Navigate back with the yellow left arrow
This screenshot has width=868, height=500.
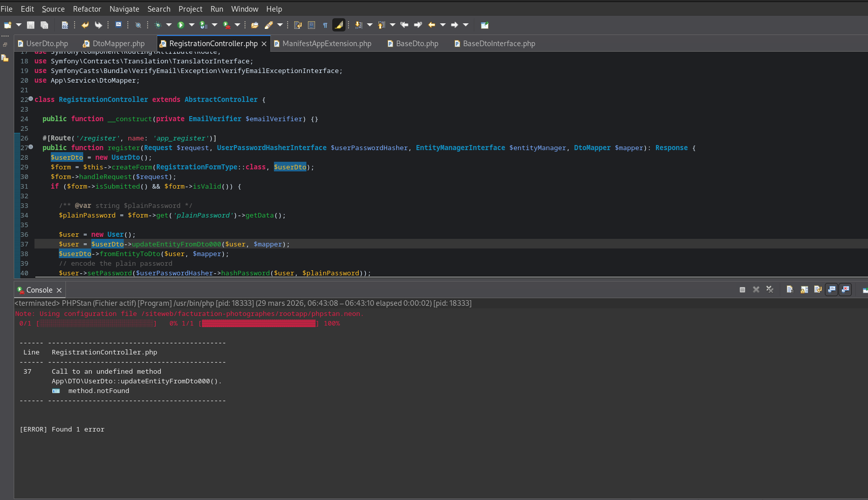tap(432, 25)
